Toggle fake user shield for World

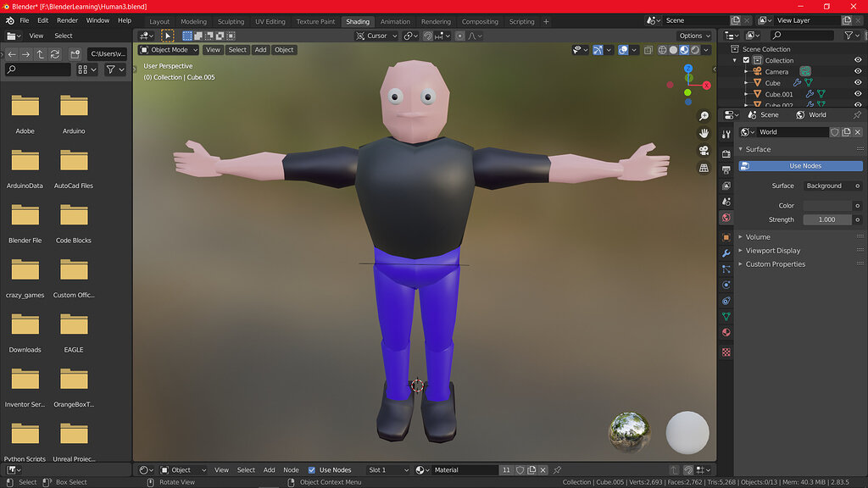point(835,132)
